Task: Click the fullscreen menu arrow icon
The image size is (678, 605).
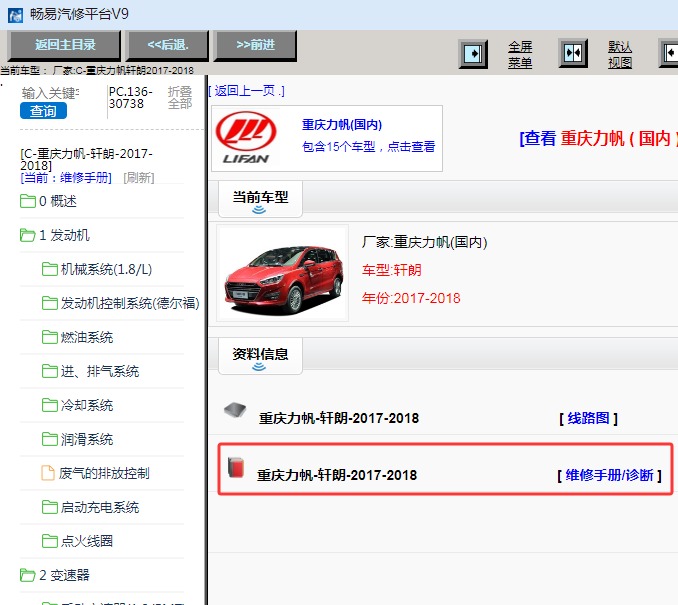Action: point(473,54)
